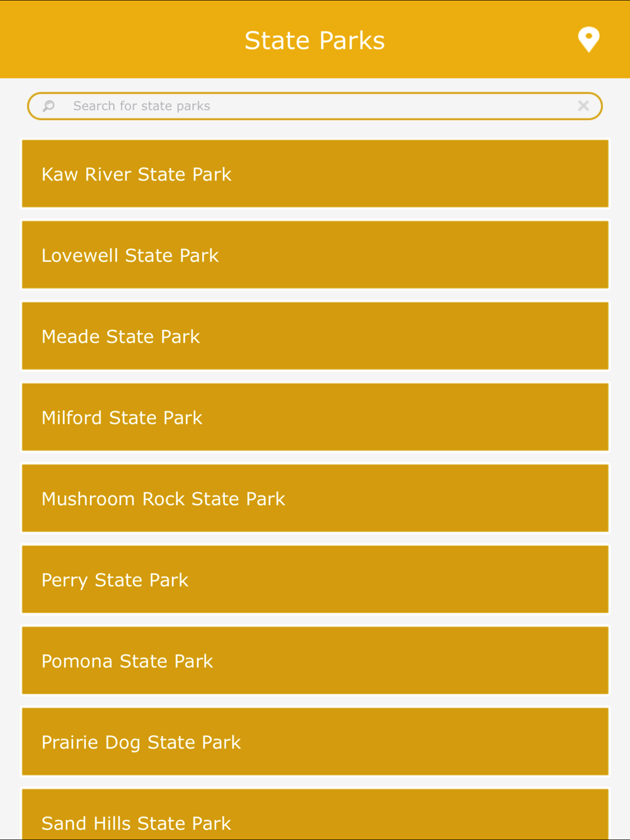The image size is (630, 840).
Task: Open Perry State Park
Action: pyautogui.click(x=315, y=580)
